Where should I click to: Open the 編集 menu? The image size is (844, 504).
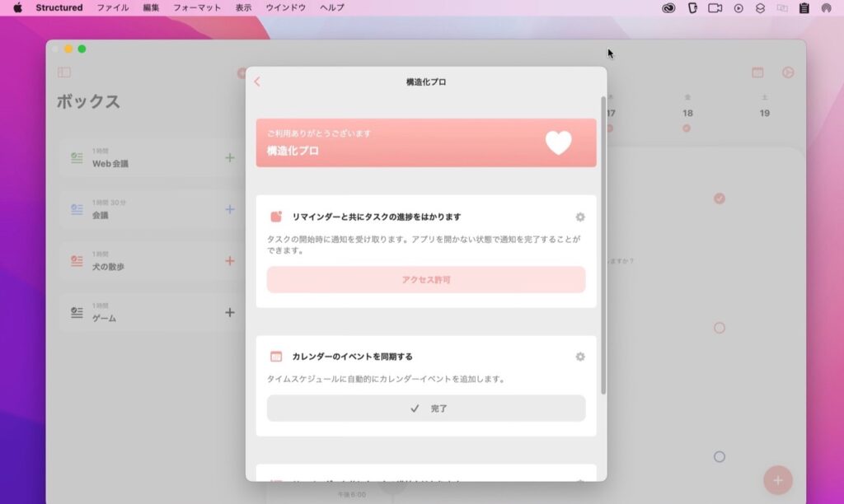(151, 7)
